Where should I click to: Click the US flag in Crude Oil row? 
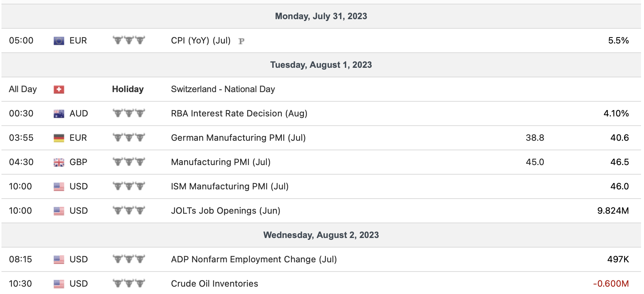pyautogui.click(x=59, y=284)
